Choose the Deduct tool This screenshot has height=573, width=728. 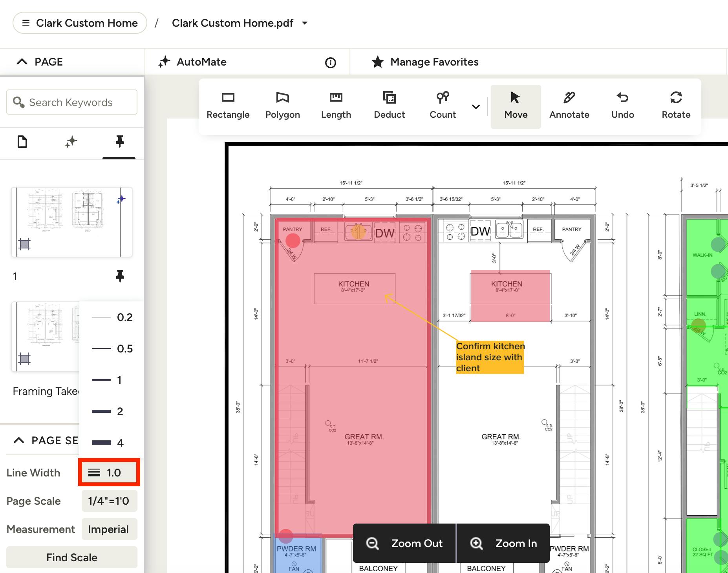389,106
